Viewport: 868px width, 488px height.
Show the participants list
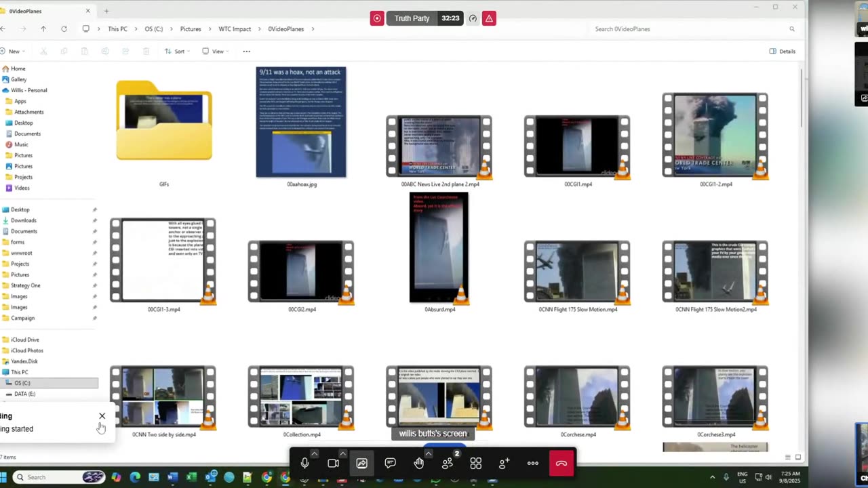(448, 464)
